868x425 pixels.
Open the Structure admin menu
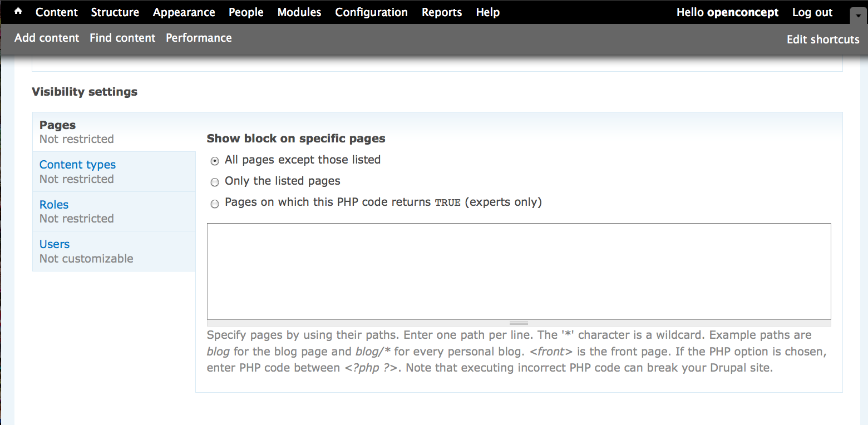click(x=115, y=12)
